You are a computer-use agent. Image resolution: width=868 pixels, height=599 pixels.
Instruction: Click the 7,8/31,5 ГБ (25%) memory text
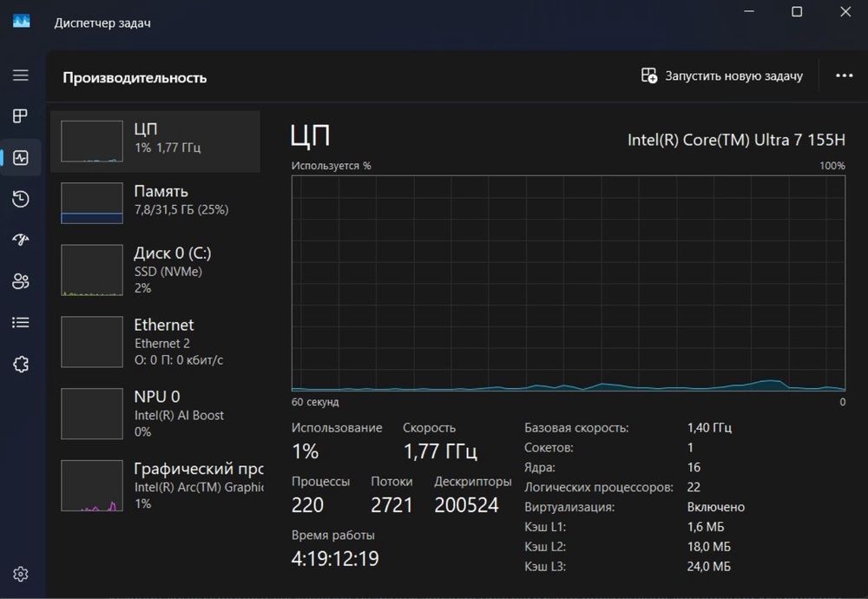(x=181, y=209)
